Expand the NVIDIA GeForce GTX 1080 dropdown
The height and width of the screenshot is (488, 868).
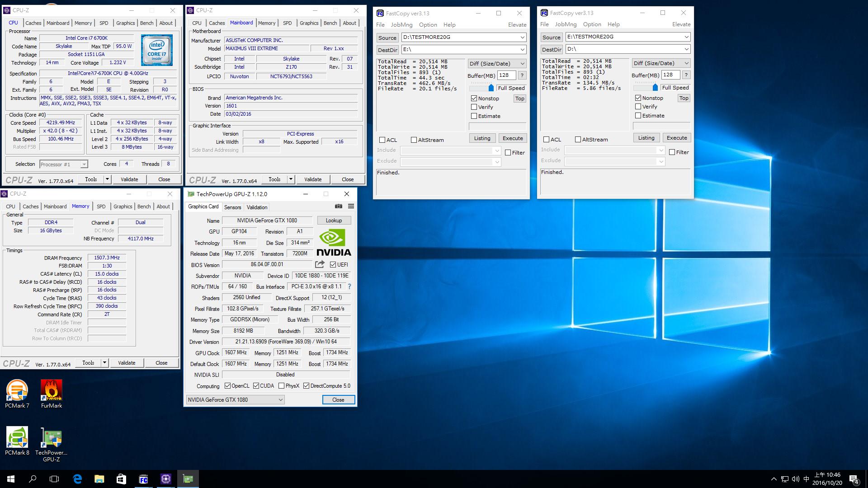click(280, 400)
